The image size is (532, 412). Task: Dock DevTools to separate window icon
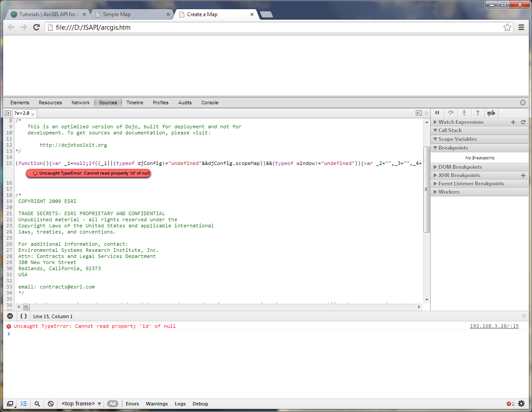pyautogui.click(x=10, y=404)
